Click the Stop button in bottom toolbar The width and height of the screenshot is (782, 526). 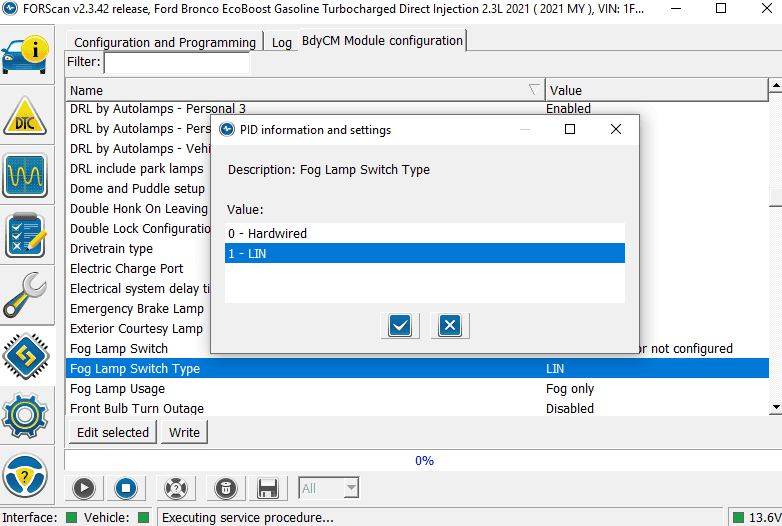(126, 488)
